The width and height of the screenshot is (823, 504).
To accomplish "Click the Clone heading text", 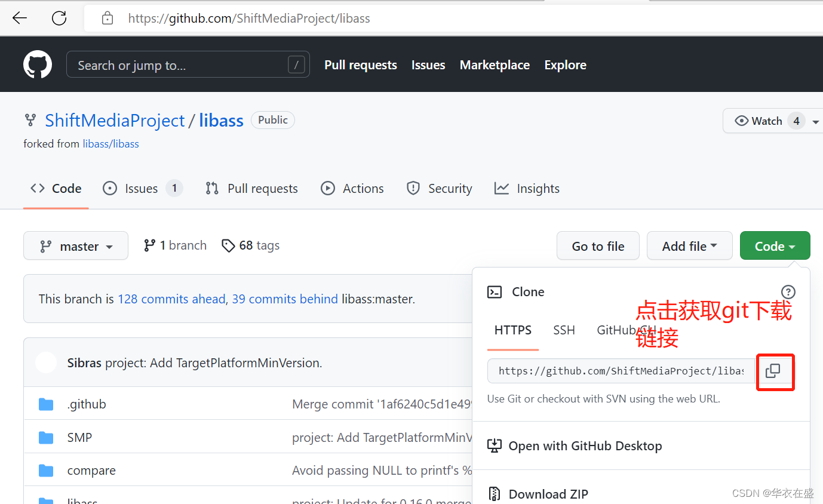I will coord(528,292).
